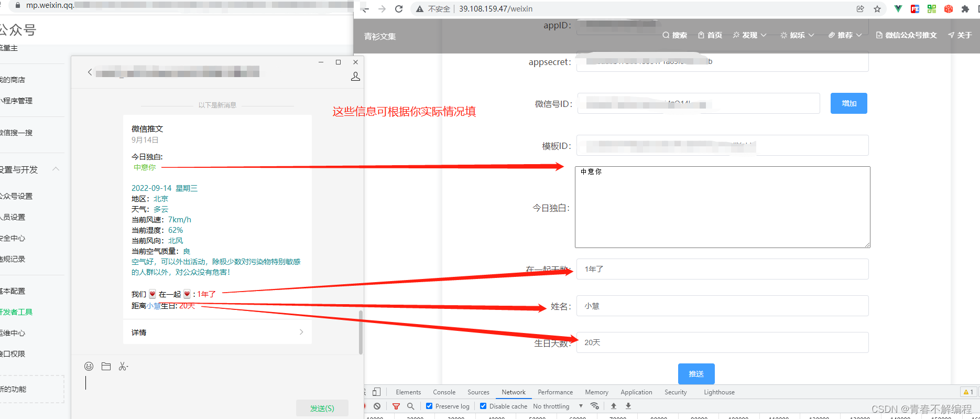This screenshot has width=980, height=419.
Task: Expand the 发现 navigation dropdown
Action: [750, 35]
